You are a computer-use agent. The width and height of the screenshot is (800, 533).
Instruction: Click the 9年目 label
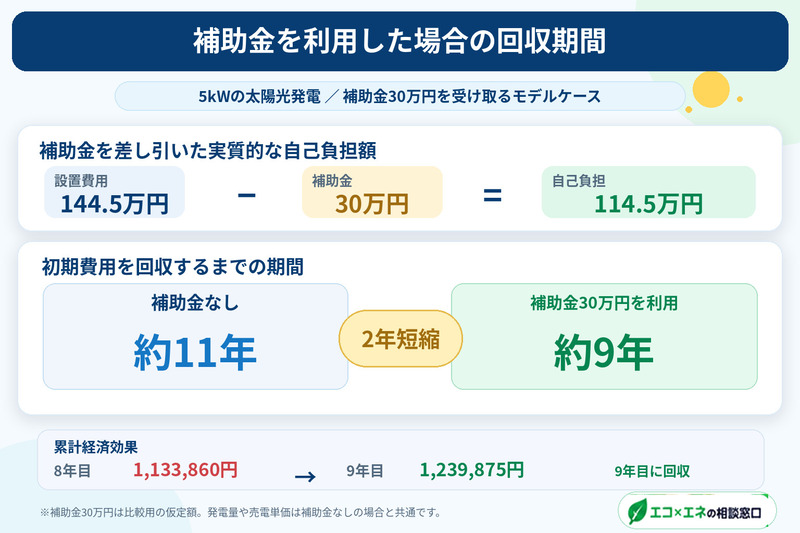[365, 471]
